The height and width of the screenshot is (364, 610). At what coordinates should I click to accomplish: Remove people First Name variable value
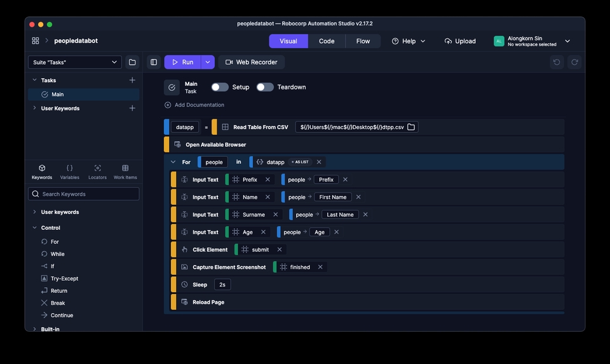coord(358,197)
